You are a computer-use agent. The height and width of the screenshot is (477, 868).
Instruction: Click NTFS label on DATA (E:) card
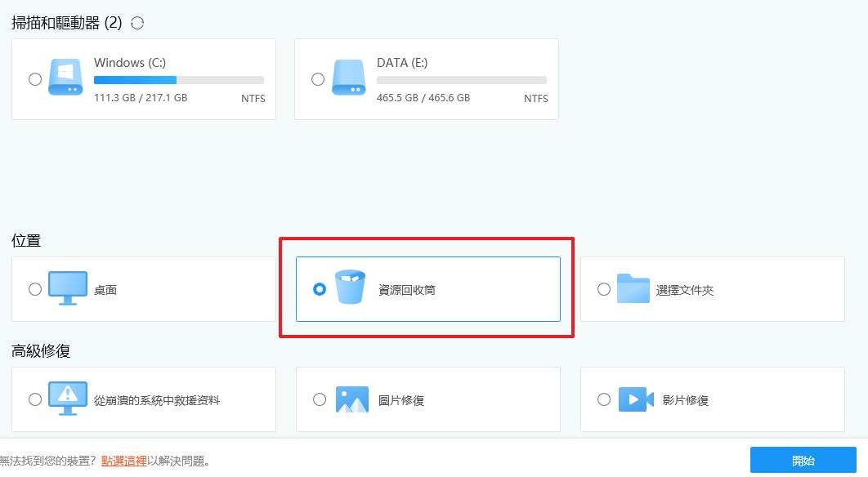(536, 99)
